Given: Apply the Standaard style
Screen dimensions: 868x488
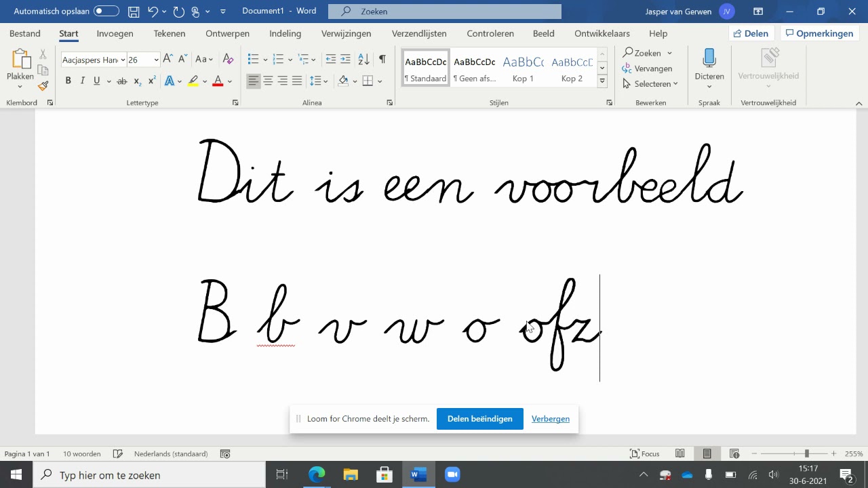Looking at the screenshot, I should tap(426, 68).
